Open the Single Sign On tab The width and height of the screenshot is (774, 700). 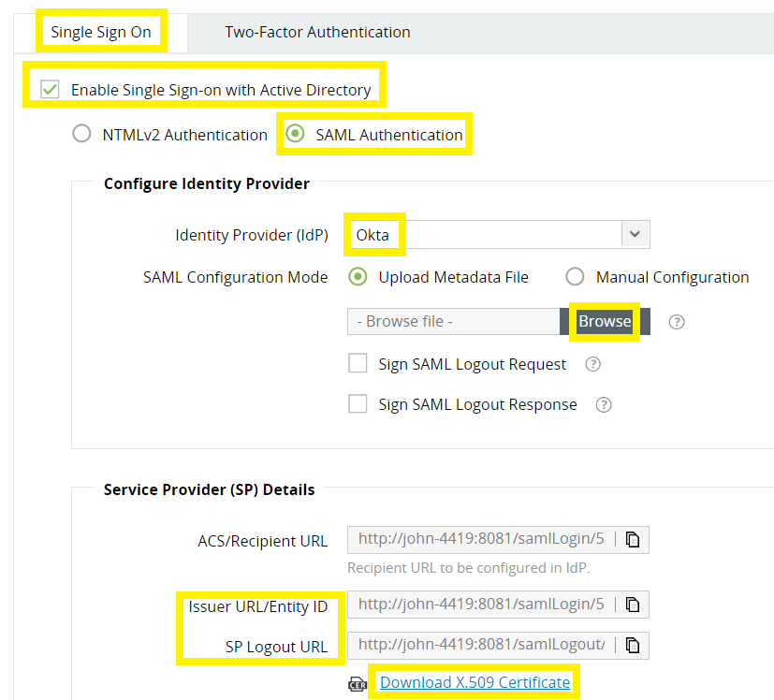pos(102,31)
